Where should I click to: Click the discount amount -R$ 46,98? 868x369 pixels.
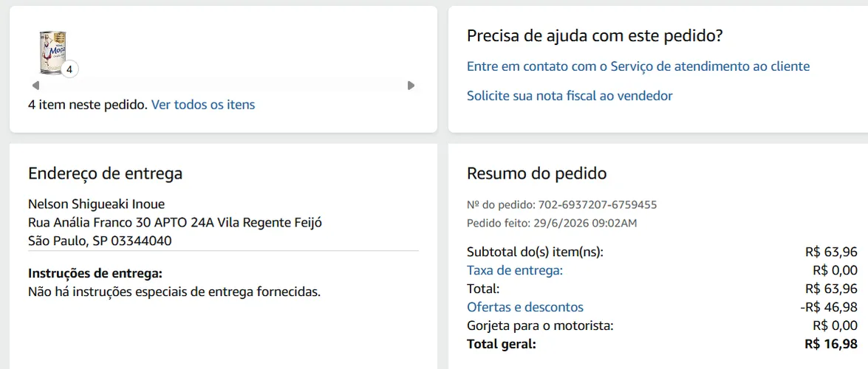(x=828, y=307)
